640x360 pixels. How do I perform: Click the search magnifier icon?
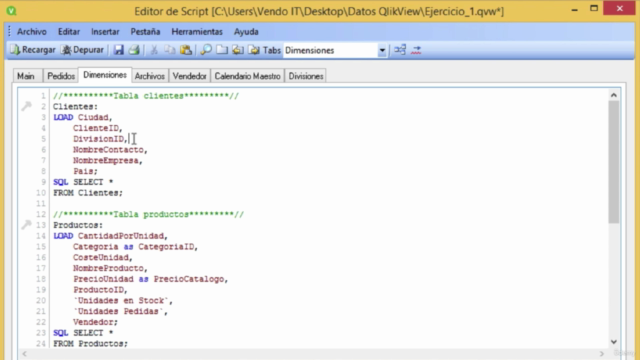tap(206, 50)
